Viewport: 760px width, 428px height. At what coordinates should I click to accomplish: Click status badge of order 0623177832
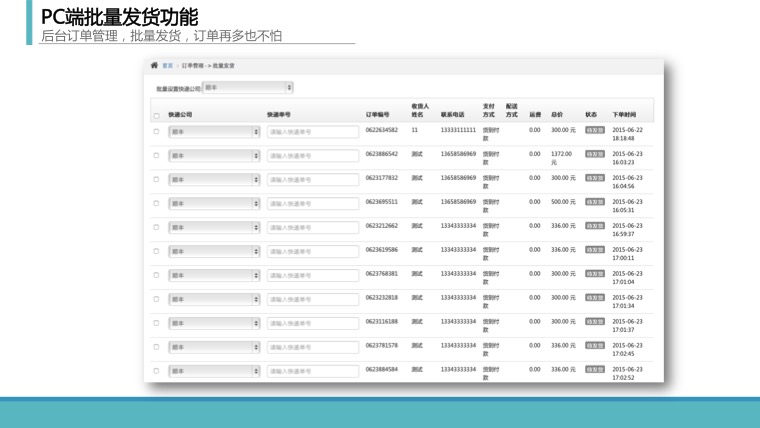click(x=595, y=178)
